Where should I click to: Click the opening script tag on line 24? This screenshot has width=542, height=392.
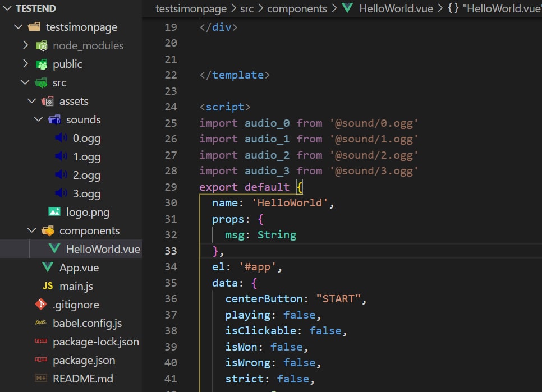(224, 107)
